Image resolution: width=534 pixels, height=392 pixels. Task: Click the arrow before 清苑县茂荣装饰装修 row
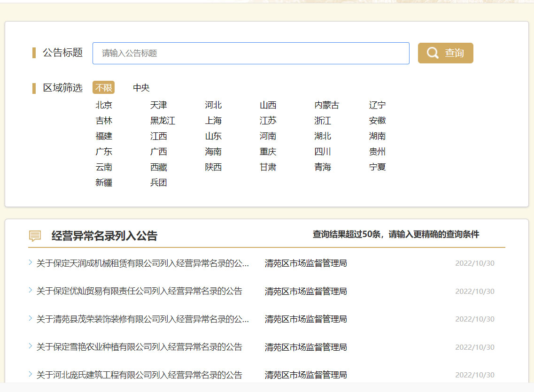pyautogui.click(x=31, y=318)
